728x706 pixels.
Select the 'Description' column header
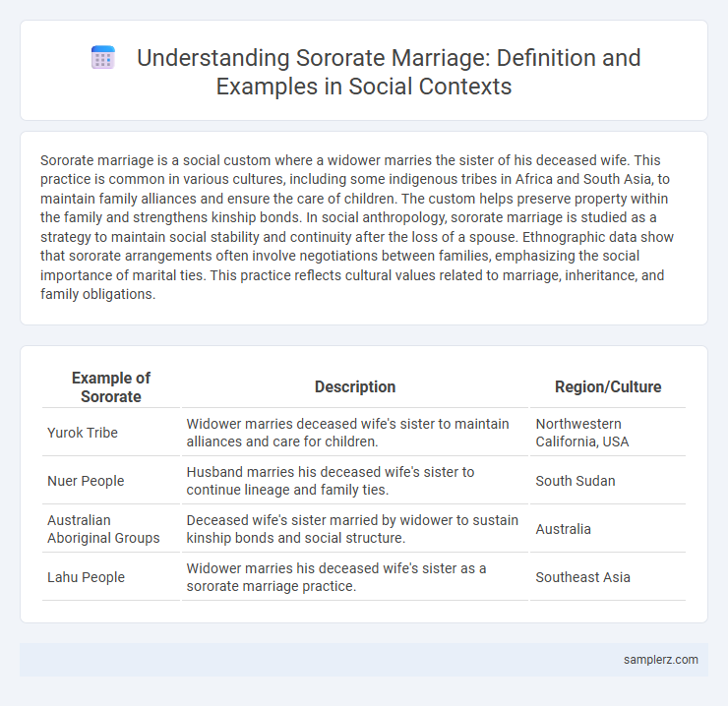[355, 387]
